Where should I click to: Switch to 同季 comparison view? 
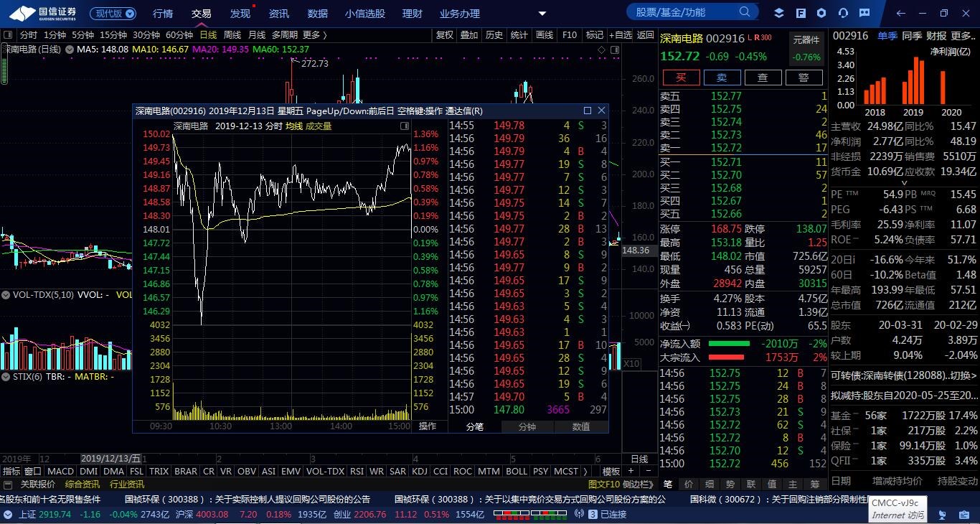point(912,35)
